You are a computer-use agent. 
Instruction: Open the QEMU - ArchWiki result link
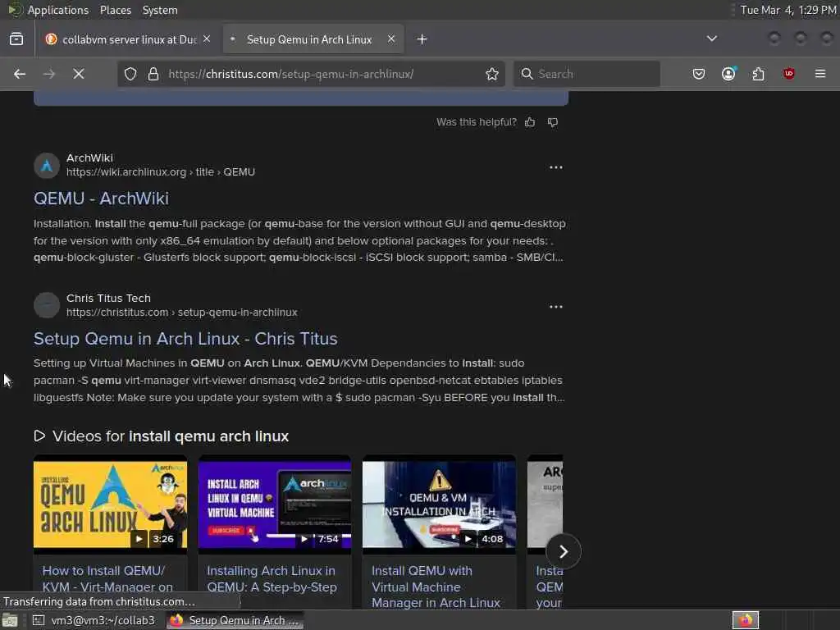pos(101,199)
